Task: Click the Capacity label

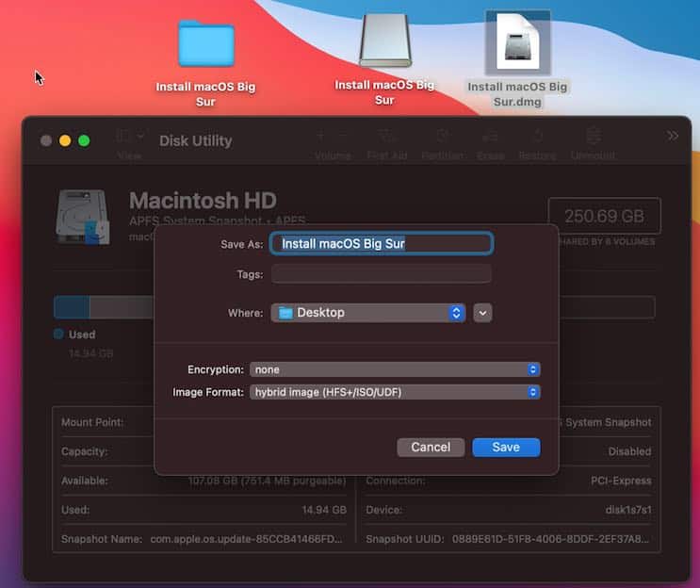Action: [85, 451]
